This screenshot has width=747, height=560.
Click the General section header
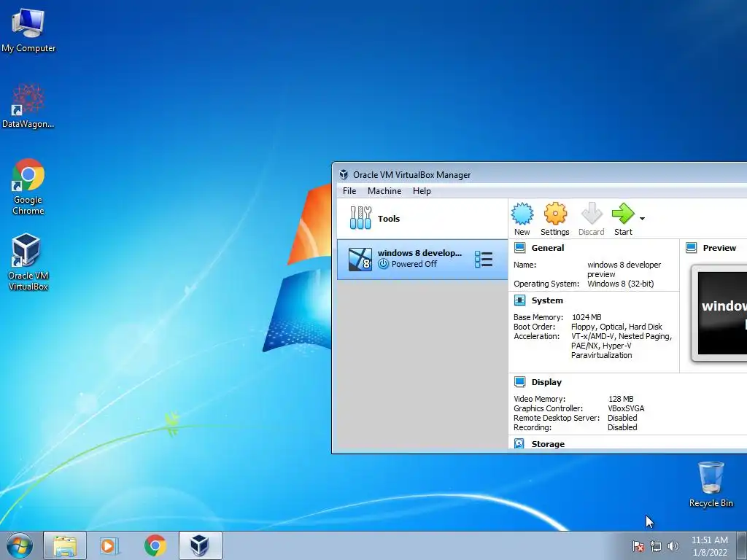tap(547, 248)
